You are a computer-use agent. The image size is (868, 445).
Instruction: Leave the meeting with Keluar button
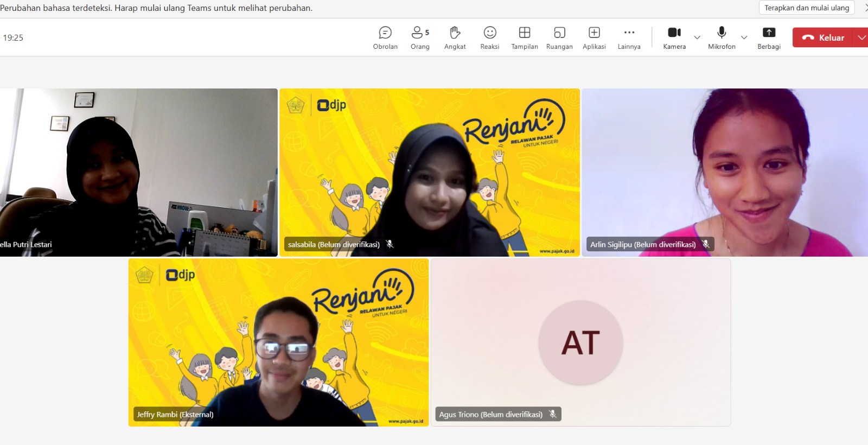tap(824, 37)
